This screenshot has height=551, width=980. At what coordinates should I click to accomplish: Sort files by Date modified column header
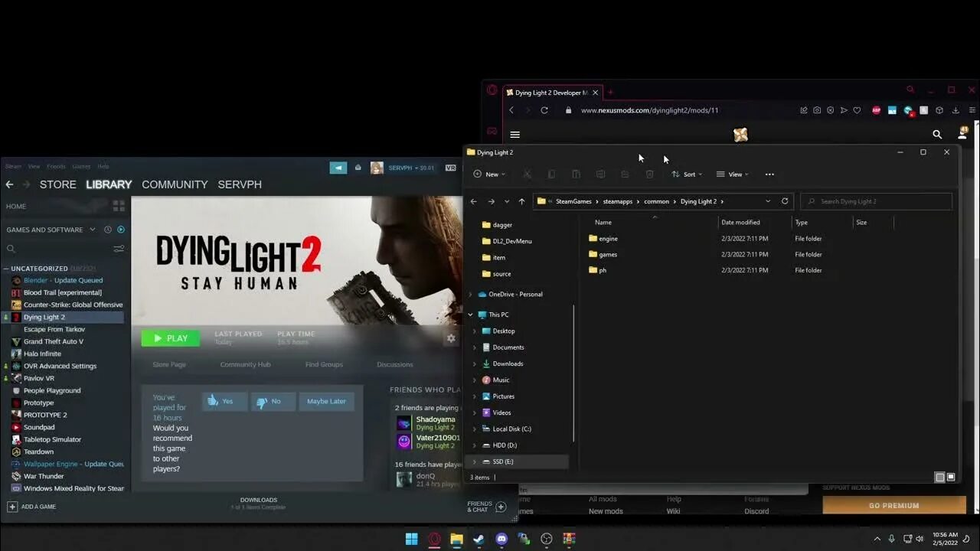[741, 222]
